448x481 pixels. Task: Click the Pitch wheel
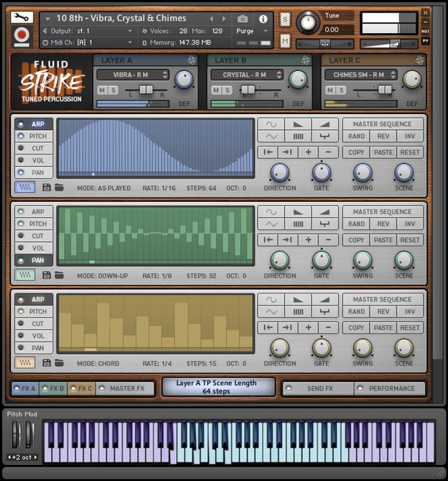(16, 434)
